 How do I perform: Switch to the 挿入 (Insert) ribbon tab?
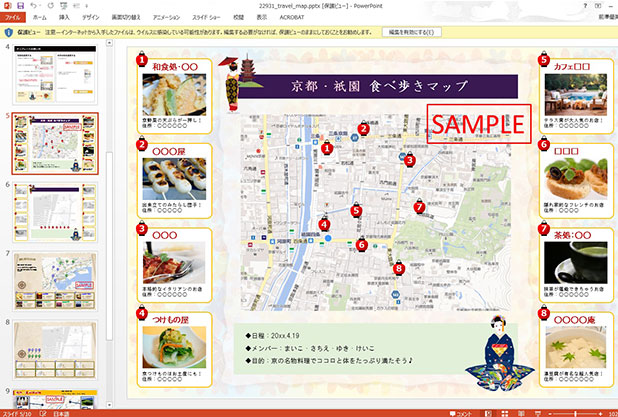pyautogui.click(x=64, y=17)
